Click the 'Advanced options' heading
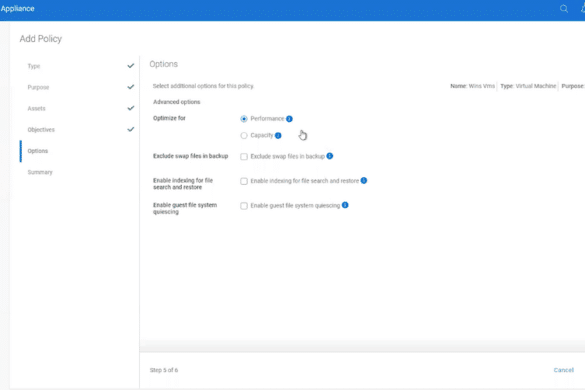The height and width of the screenshot is (390, 585). tap(176, 102)
